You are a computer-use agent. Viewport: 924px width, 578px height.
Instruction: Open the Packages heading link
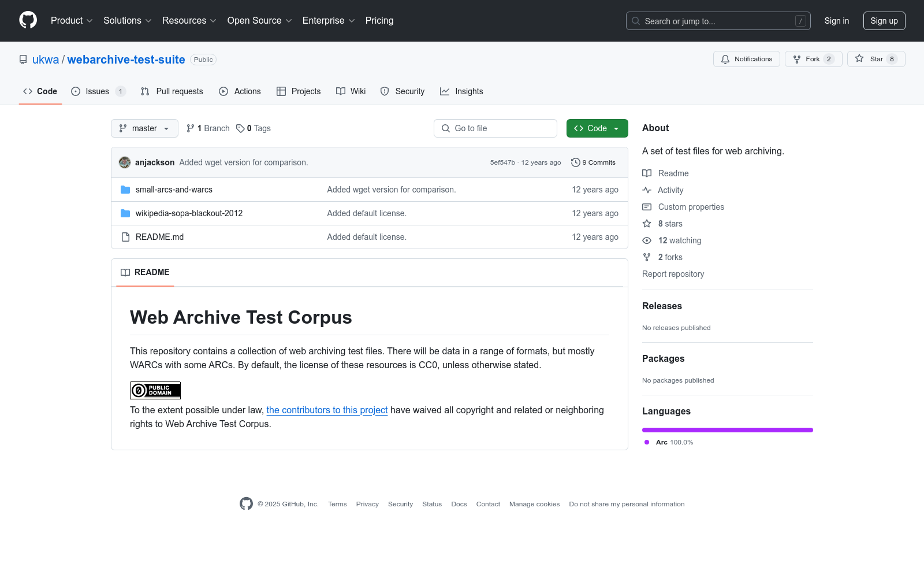[x=663, y=359]
